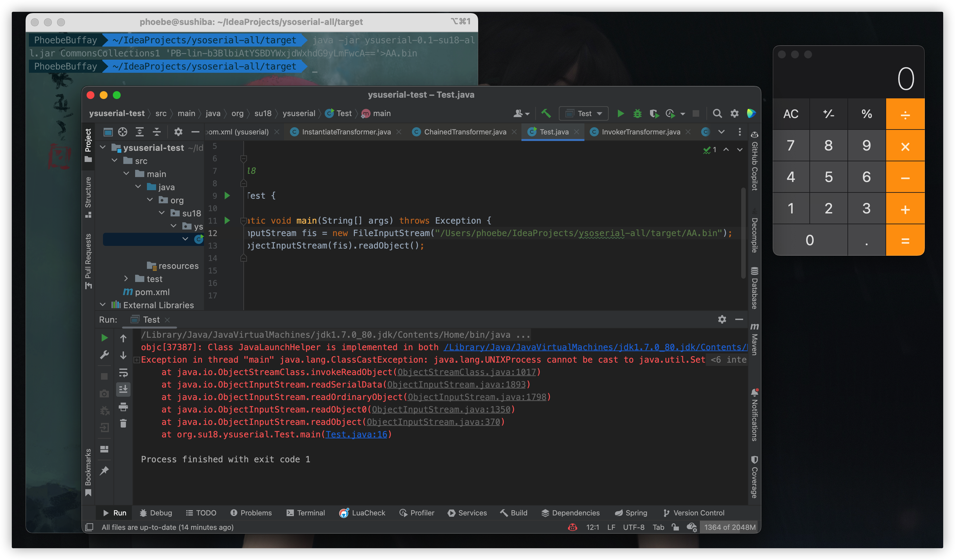
Task: Open the Run menu item
Action: 120,513
